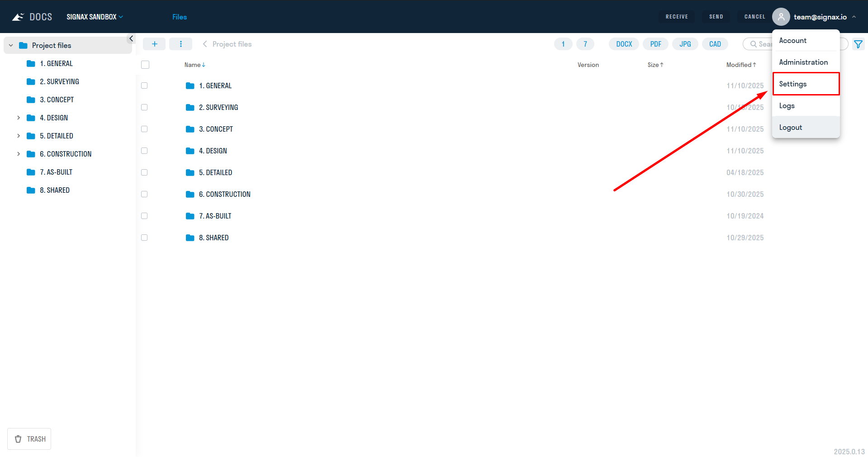Apply the PDF filter chip
Viewport: 868px width, 457px height.
(655, 44)
